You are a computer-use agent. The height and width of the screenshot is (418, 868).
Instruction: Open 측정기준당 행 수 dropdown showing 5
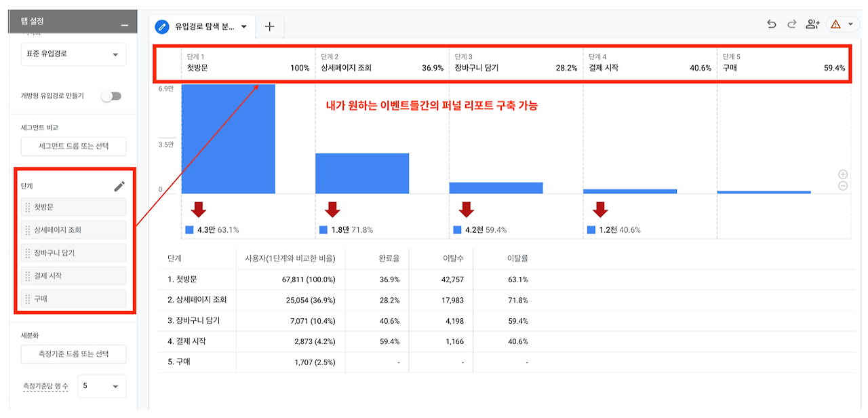click(x=102, y=386)
